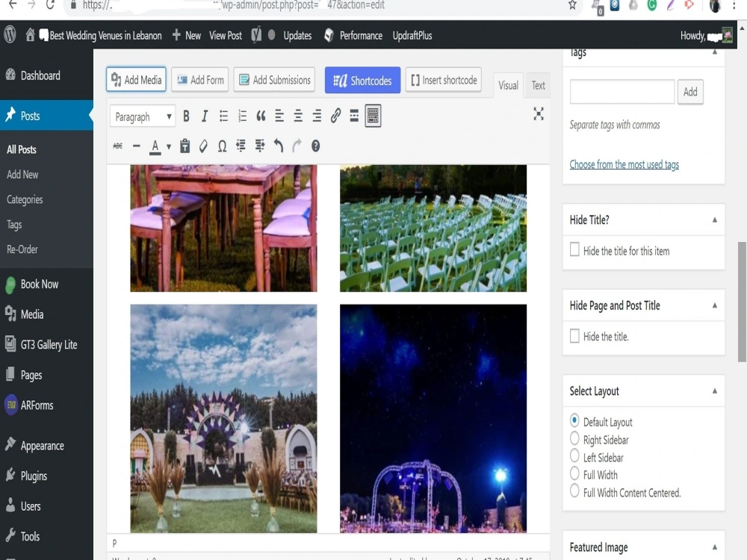This screenshot has width=747, height=560.
Task: Select Default Layout radio option
Action: pos(574,420)
